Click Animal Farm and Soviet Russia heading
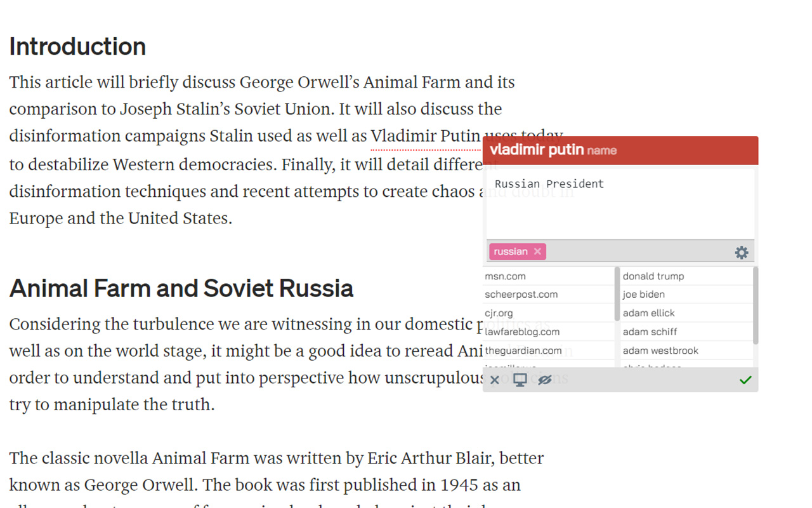Screen dimensions: 812x508 point(181,288)
